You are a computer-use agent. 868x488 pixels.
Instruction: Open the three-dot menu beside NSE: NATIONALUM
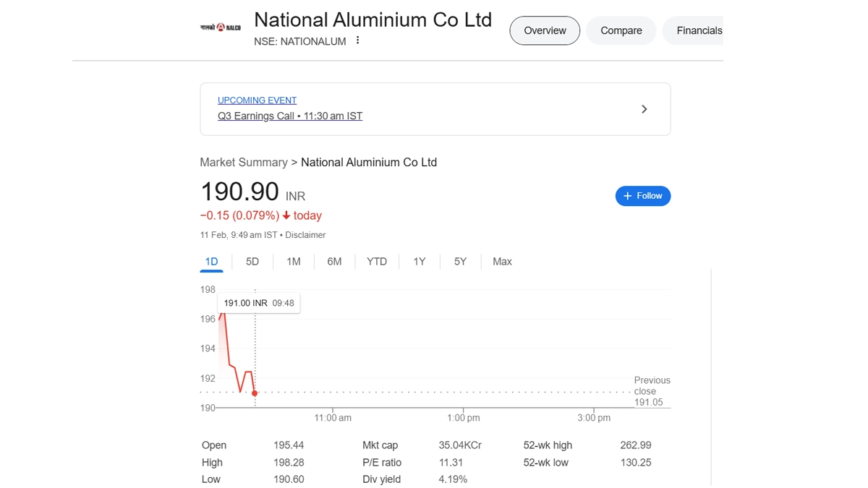[x=357, y=41]
